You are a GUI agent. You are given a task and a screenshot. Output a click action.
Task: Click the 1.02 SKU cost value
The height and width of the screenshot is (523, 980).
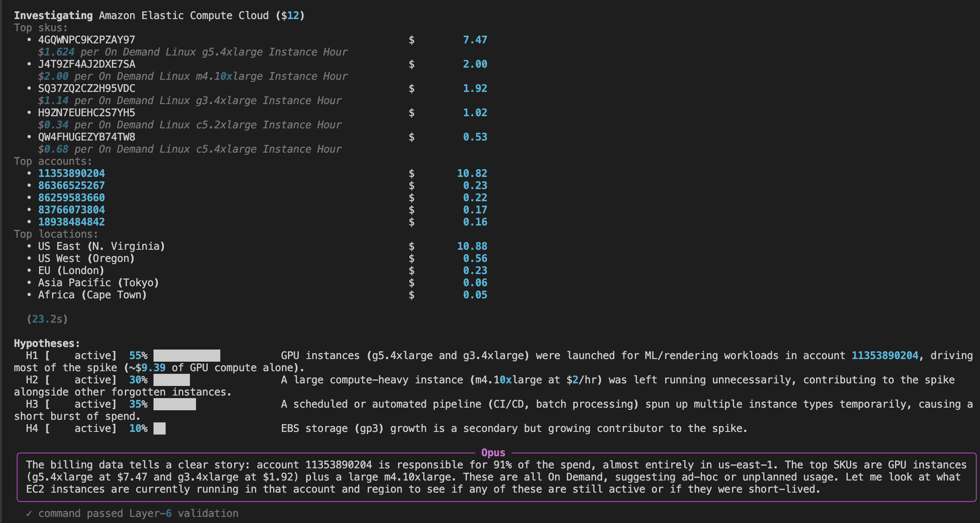pos(475,113)
